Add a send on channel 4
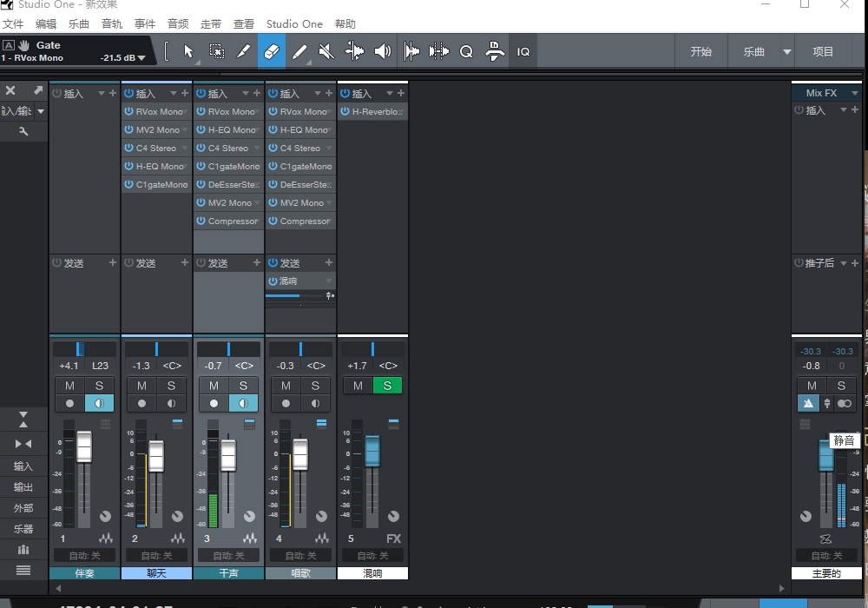This screenshot has width=868, height=608. point(329,262)
